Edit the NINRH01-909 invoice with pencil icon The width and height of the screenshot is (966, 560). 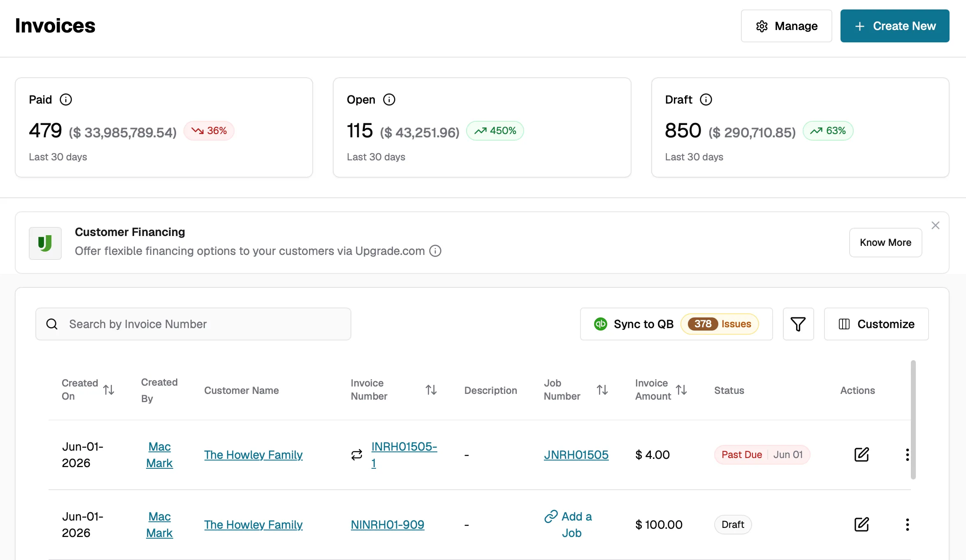point(862,525)
